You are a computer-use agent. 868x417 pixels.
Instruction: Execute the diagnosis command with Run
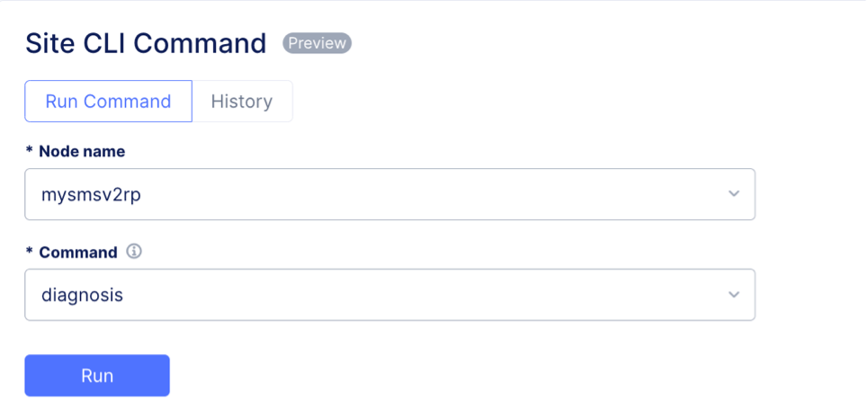tap(97, 375)
